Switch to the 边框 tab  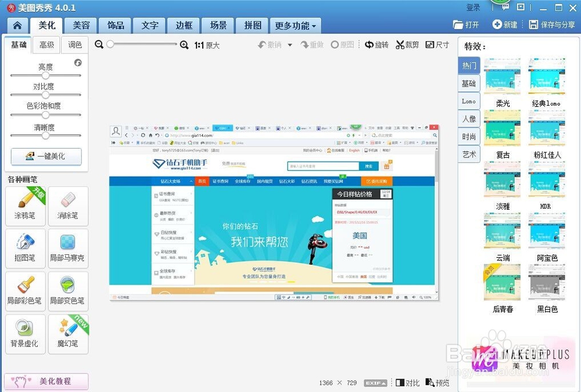pos(184,26)
